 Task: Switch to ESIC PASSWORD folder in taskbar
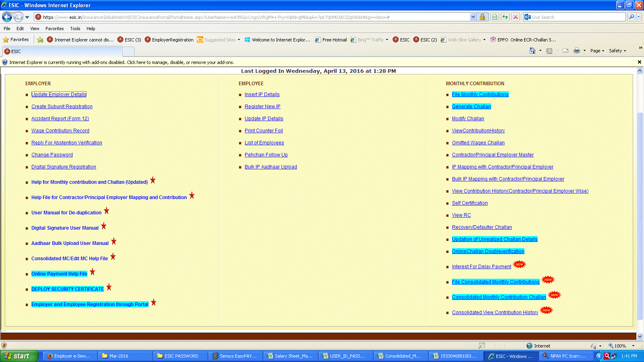tap(181, 356)
